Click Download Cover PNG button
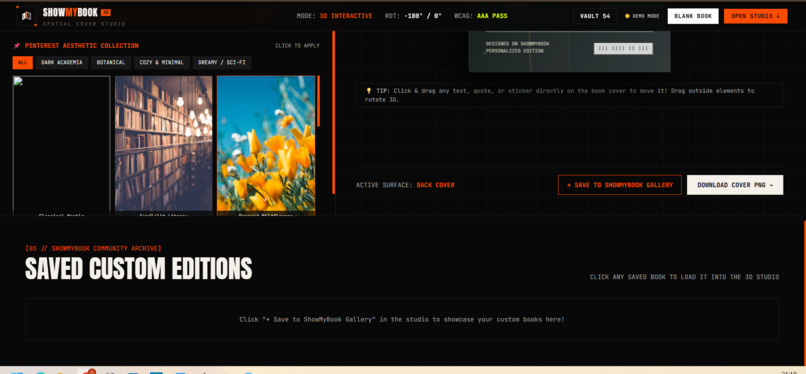Screen dimensions: 806x374 click(735, 185)
